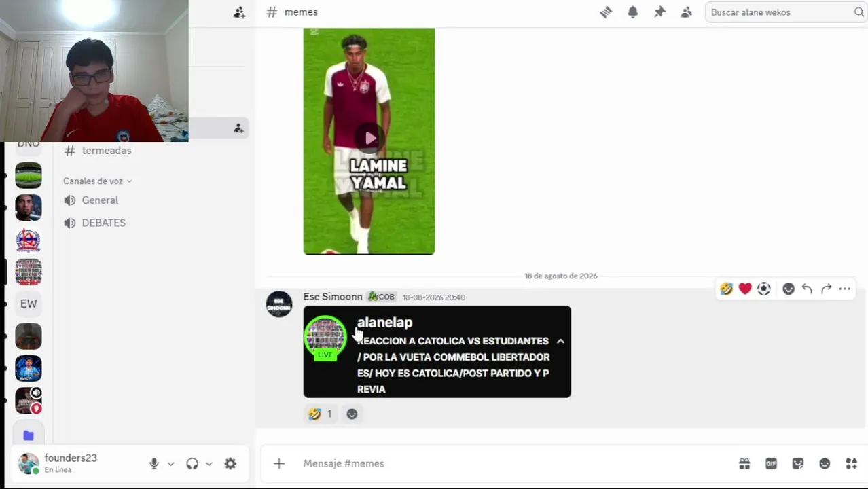This screenshot has width=868, height=489.
Task: Open the bearded man server icon
Action: 29,208
